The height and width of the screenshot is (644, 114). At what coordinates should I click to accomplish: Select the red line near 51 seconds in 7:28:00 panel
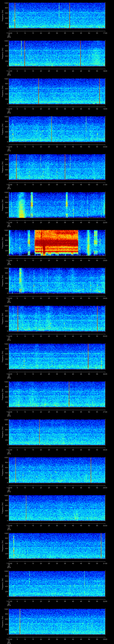pos(91,470)
